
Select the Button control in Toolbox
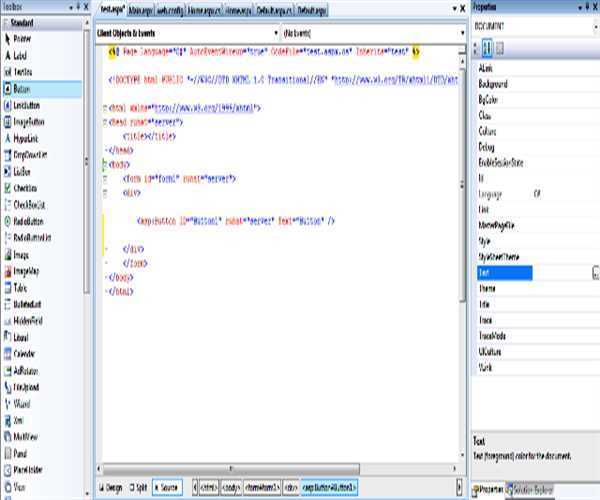point(42,89)
